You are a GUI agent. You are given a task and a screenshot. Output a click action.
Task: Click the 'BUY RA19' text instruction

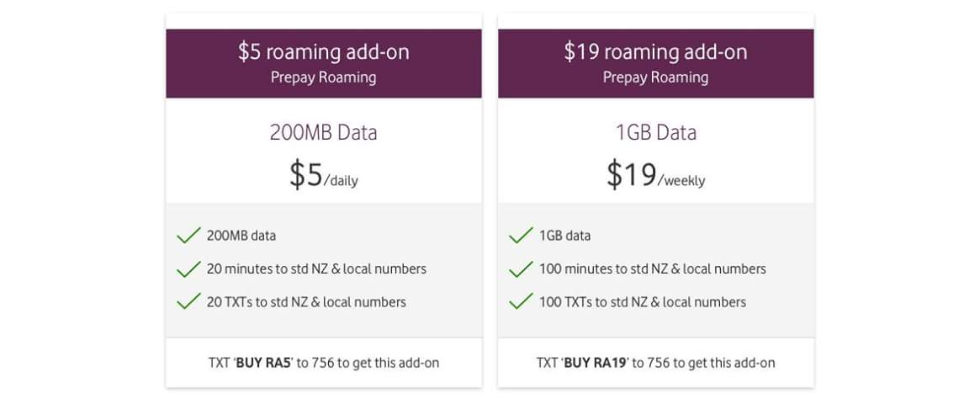coord(596,364)
